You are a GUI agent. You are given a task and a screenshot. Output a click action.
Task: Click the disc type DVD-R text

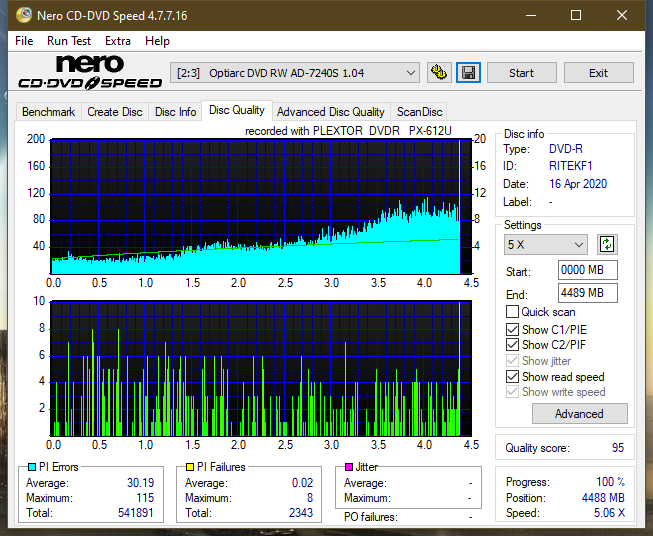click(x=566, y=149)
